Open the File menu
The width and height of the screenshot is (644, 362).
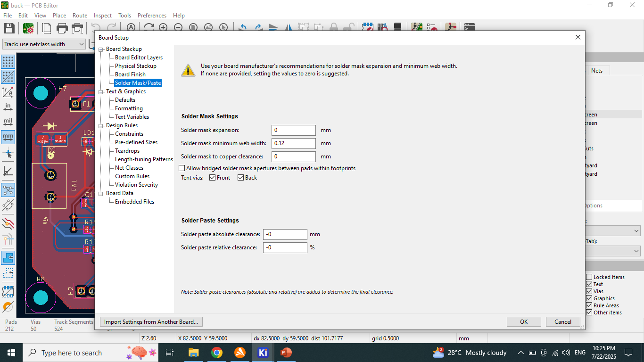[x=8, y=15]
